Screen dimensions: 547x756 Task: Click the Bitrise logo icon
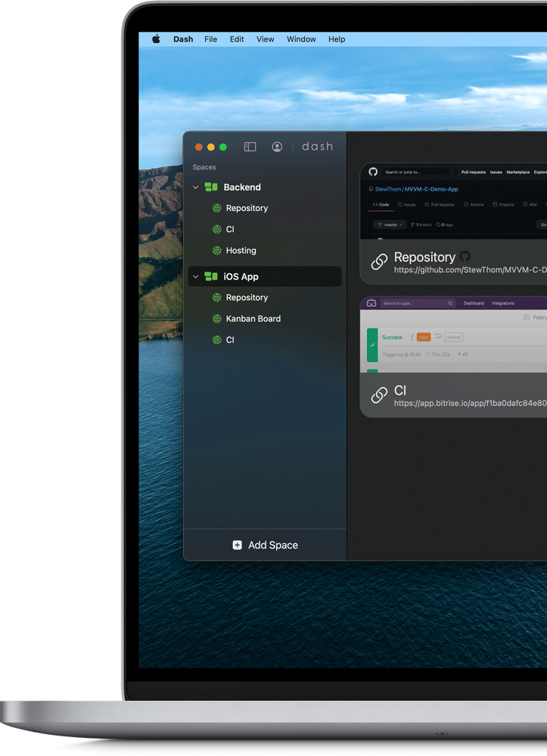click(371, 303)
